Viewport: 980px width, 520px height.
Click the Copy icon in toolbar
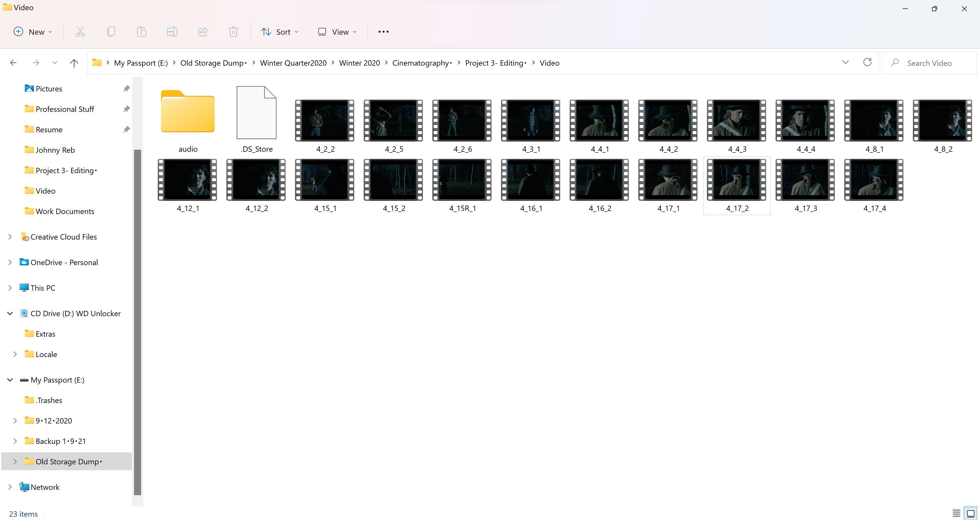pos(111,32)
